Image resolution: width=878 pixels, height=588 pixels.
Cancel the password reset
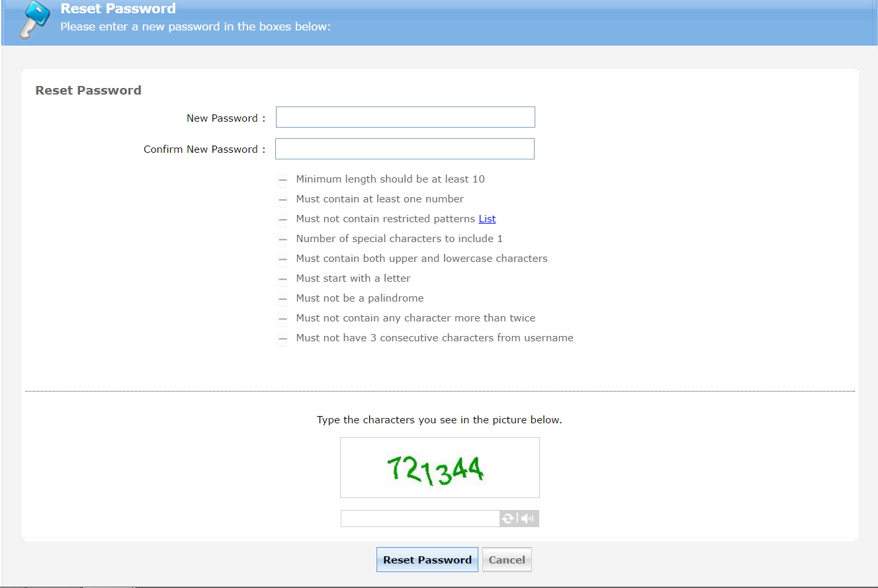click(507, 560)
